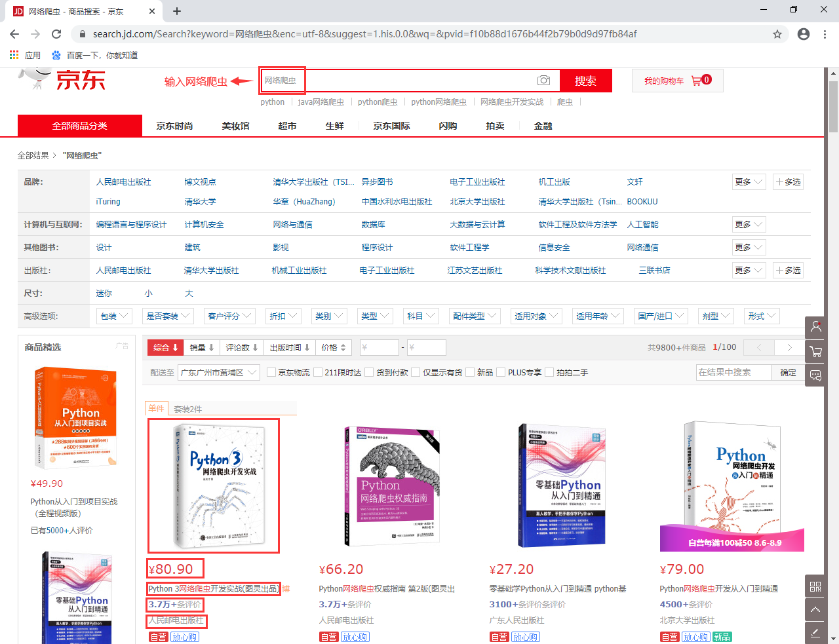Open the Apps bookmarks grid icon
Image resolution: width=839 pixels, height=644 pixels.
tap(14, 55)
